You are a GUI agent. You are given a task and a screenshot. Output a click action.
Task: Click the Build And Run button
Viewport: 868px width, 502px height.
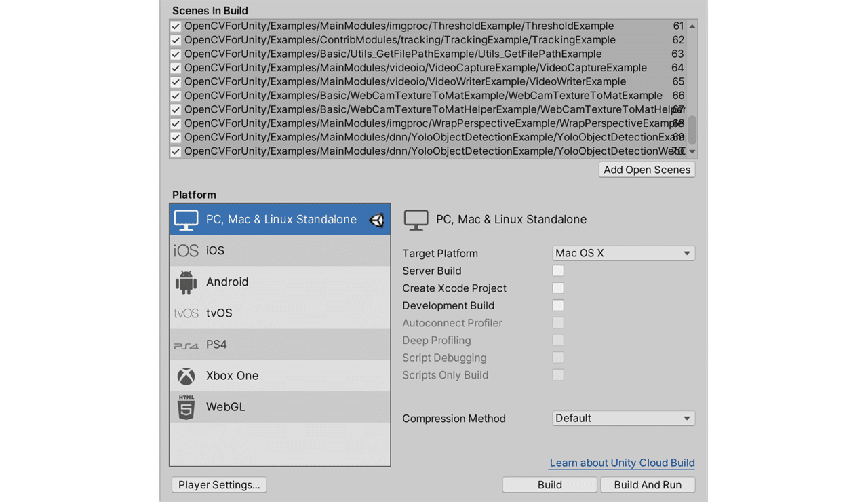coord(648,485)
